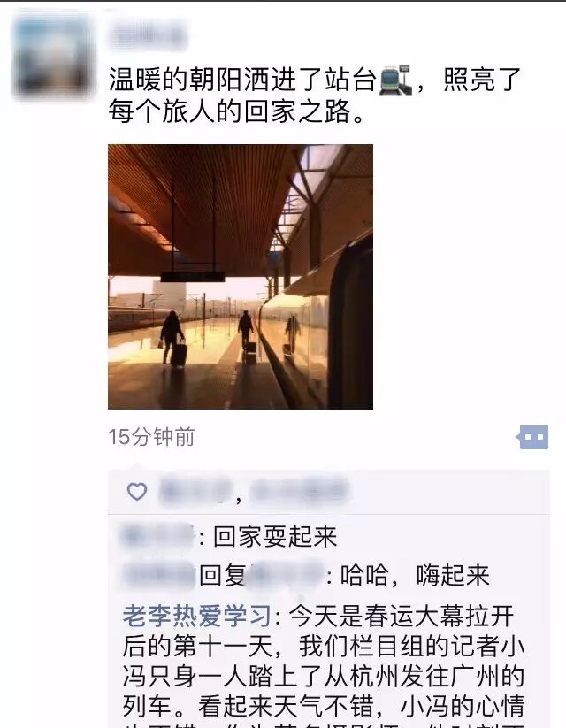Tap the 回复 label in the reply comment
Image resolution: width=566 pixels, height=728 pixels.
pyautogui.click(x=222, y=576)
